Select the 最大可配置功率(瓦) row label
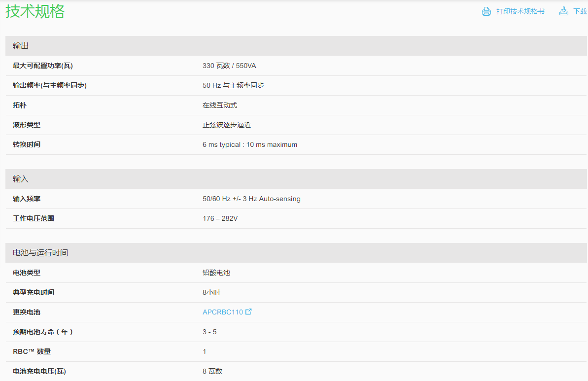Image resolution: width=588 pixels, height=381 pixels. point(43,66)
